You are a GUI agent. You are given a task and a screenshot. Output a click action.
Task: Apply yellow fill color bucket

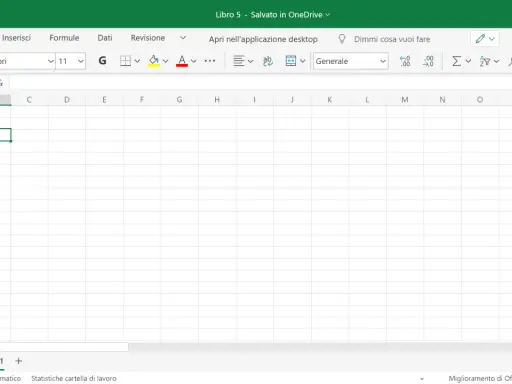point(154,61)
